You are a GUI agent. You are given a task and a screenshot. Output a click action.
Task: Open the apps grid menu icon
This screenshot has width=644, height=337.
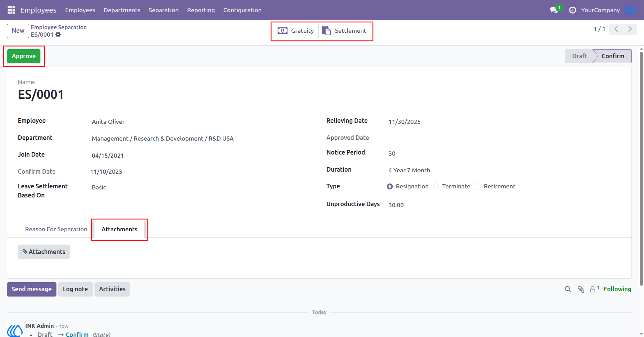[11, 10]
